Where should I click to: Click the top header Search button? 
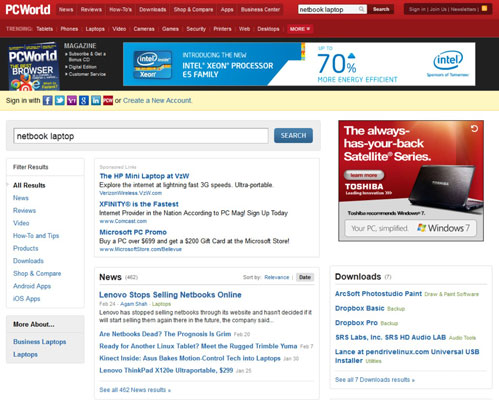click(381, 9)
